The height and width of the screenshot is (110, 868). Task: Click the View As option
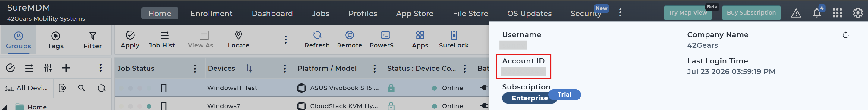pyautogui.click(x=203, y=40)
